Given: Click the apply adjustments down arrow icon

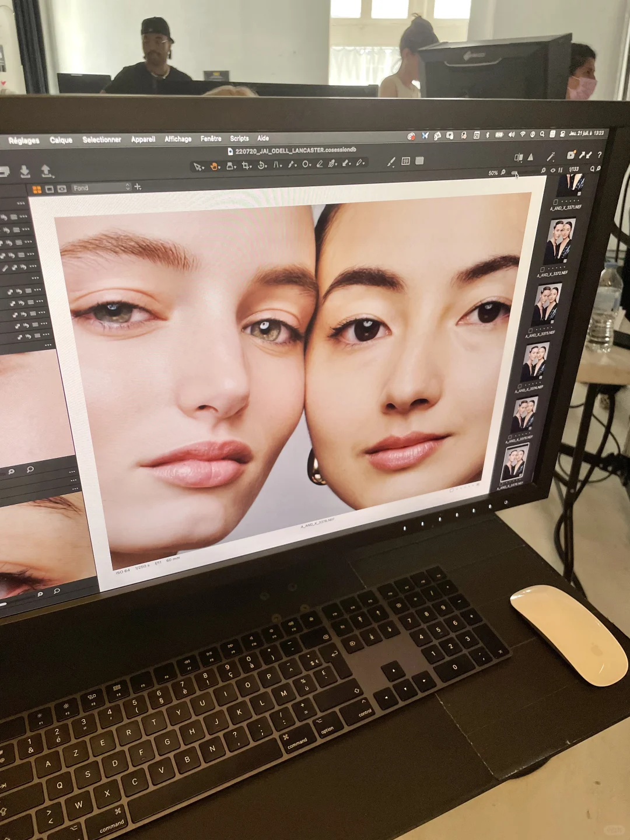Looking at the screenshot, I should click(x=589, y=155).
